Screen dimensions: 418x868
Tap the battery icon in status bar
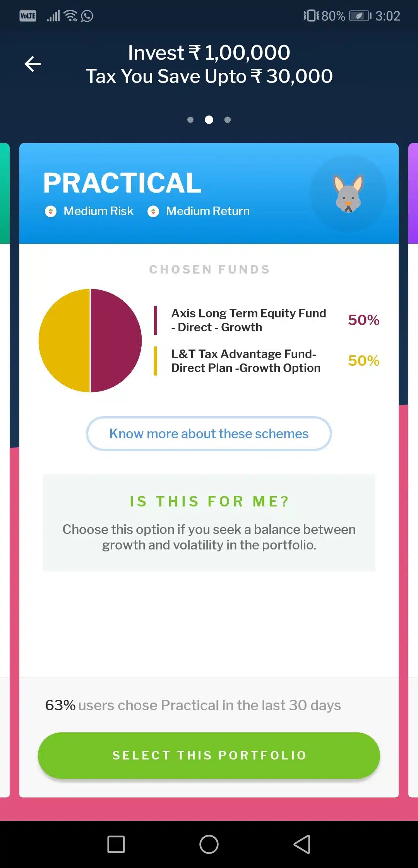tap(360, 16)
